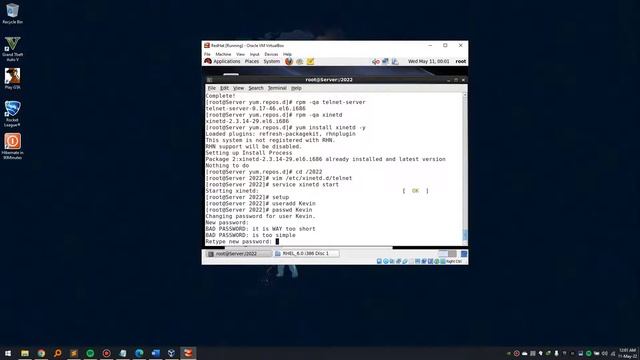Open the System menu in GNOME panel
640x360 pixels.
tap(271, 62)
